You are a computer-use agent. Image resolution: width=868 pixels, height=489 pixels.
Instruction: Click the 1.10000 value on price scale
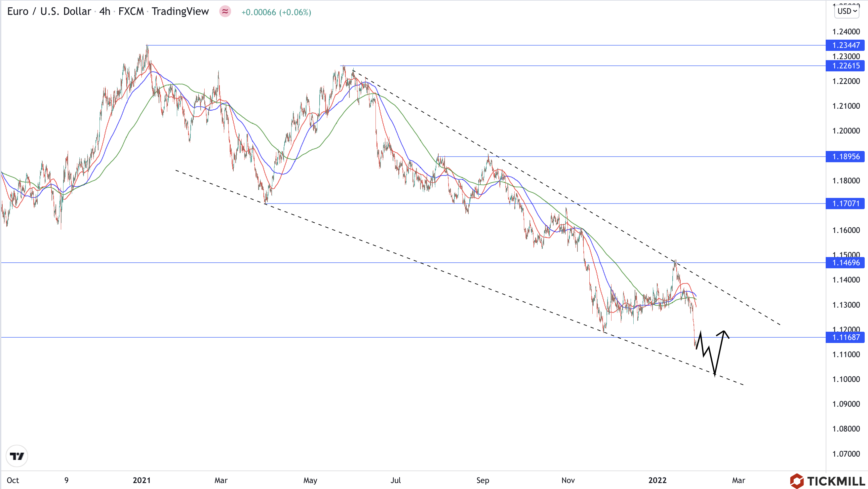(846, 379)
